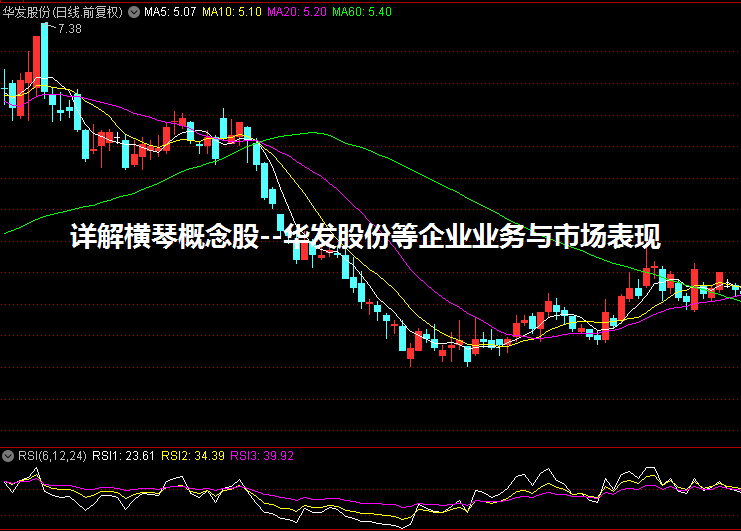Select the RSI2: 34.39 value
This screenshot has height=531, width=741.
(193, 456)
